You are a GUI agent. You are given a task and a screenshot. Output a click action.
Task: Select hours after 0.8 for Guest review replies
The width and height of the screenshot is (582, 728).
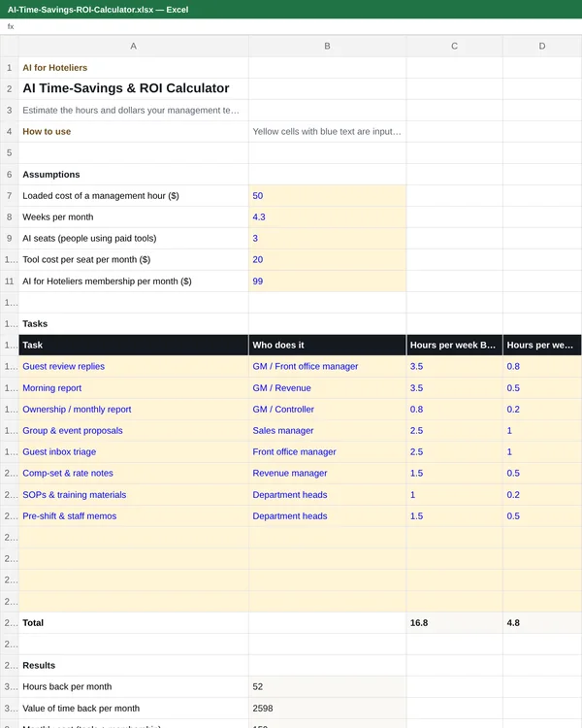coord(542,366)
